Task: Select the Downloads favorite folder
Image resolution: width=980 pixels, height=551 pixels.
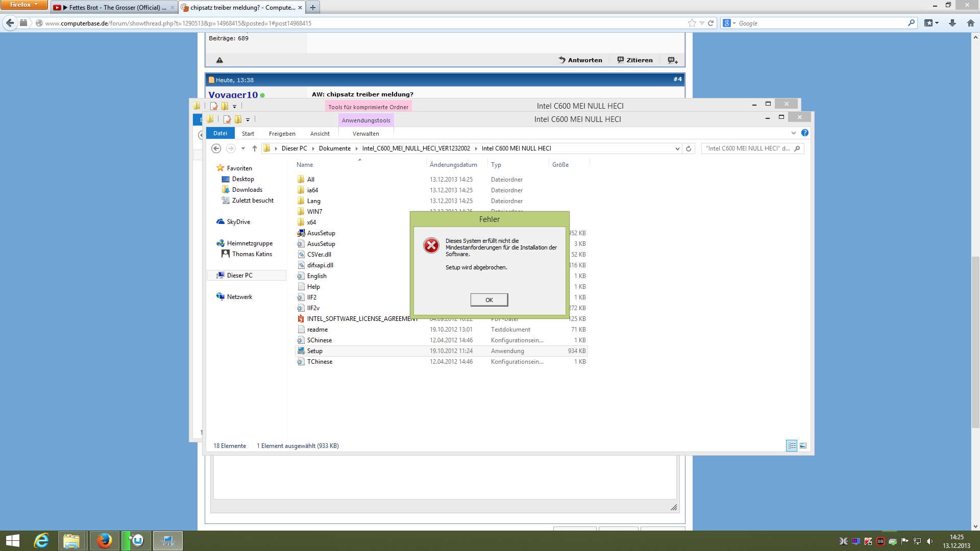Action: pyautogui.click(x=247, y=190)
